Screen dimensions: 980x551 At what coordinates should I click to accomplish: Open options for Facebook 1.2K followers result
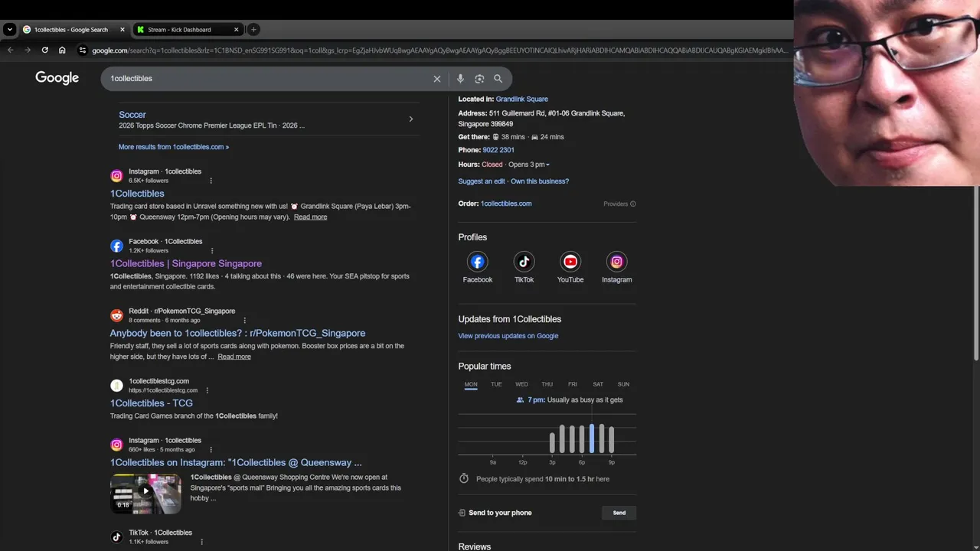tap(212, 251)
